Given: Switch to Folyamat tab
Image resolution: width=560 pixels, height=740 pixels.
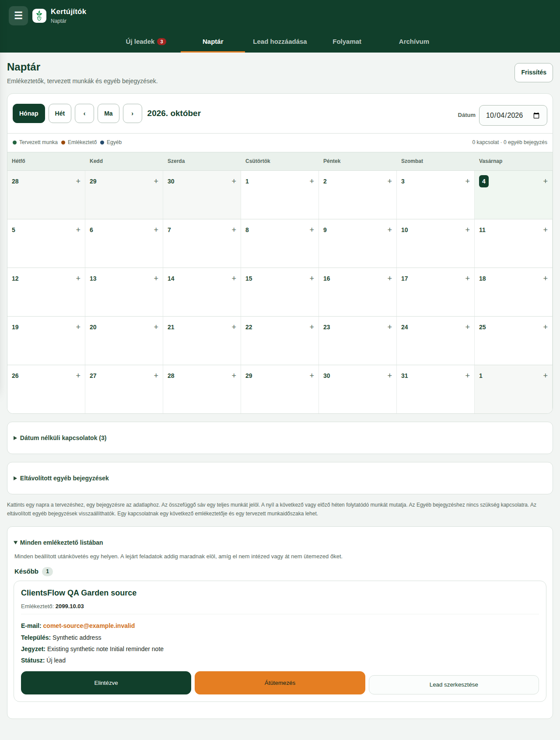Looking at the screenshot, I should click(347, 42).
